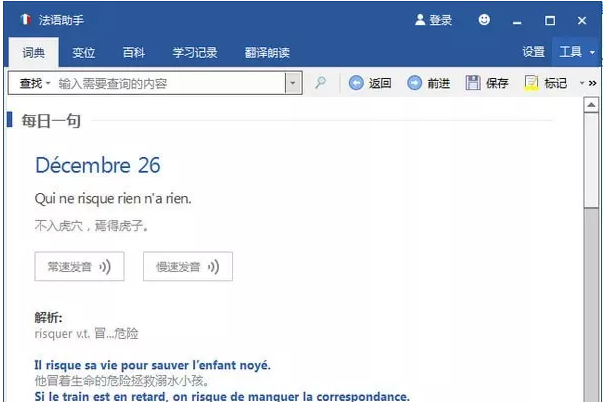Open the smiley face feedback icon
This screenshot has height=402, width=603.
pos(485,20)
